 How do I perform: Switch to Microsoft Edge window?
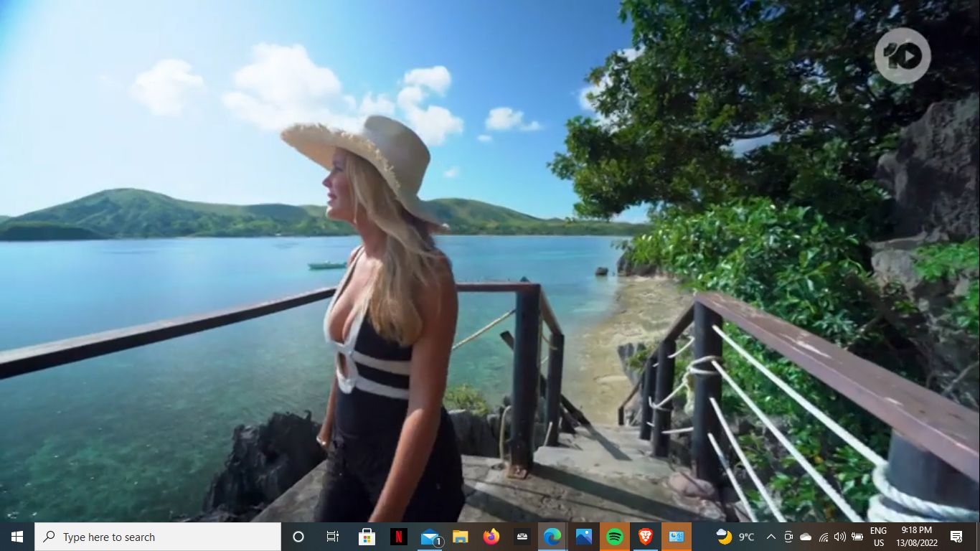pyautogui.click(x=552, y=537)
